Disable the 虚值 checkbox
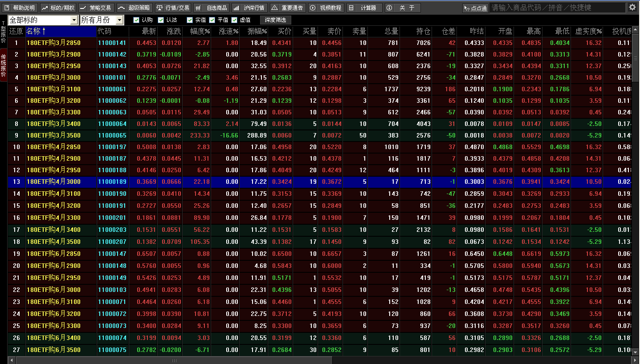 (234, 20)
